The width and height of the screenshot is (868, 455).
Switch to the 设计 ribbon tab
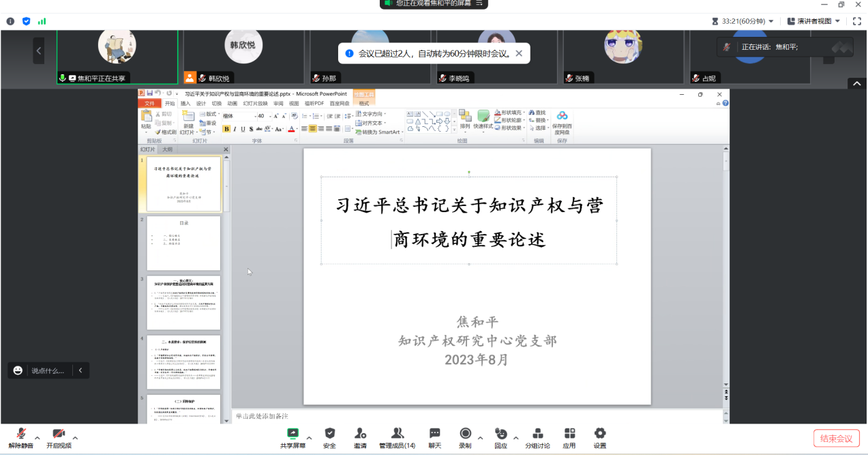tap(201, 104)
